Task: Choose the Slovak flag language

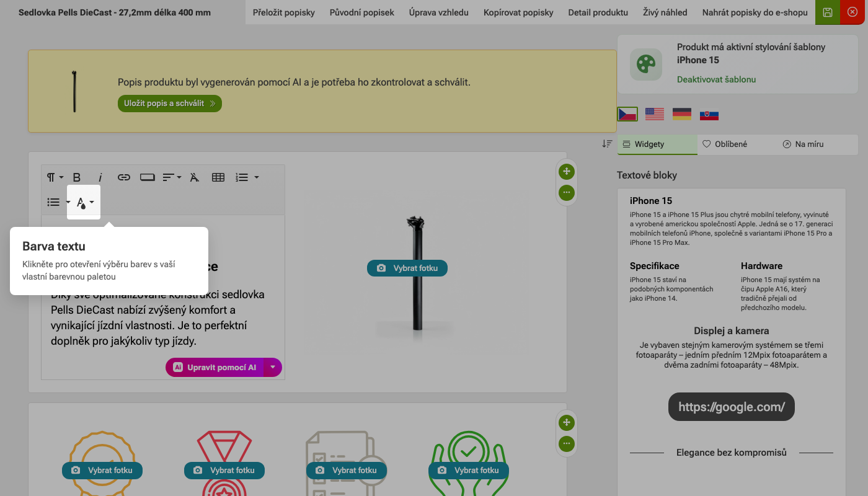Action: [x=709, y=115]
